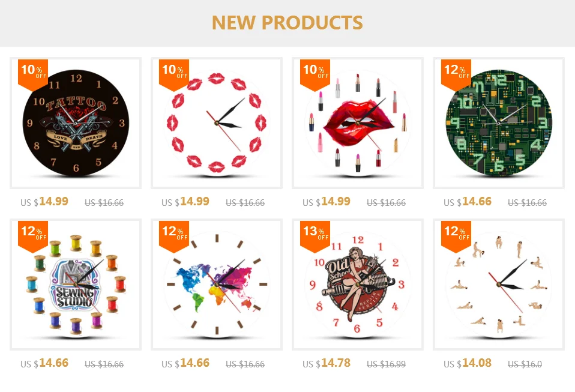View the biting lips lipstick clock
The image size is (575, 392).
358,123
